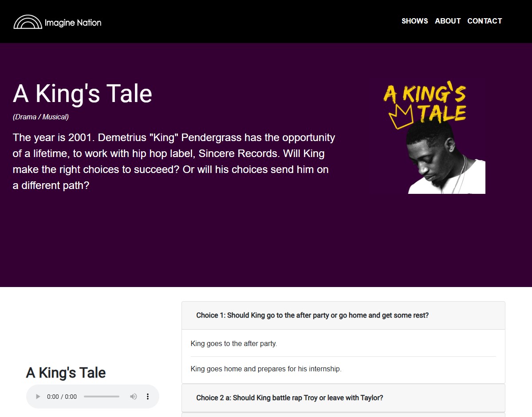Click the Drama / Musical genre label
Viewport: 532px width, 417px height.
pyautogui.click(x=41, y=117)
